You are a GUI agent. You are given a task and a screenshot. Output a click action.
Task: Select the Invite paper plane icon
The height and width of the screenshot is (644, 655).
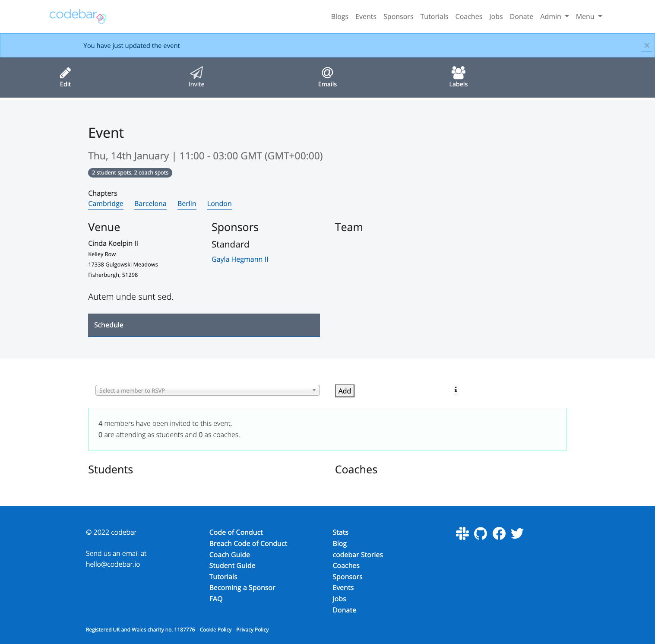[196, 77]
